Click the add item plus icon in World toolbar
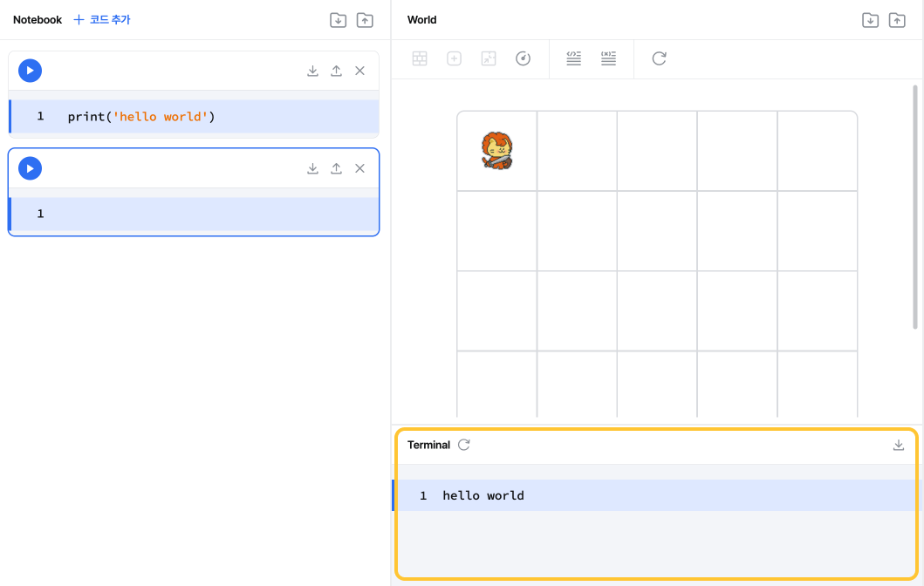Image resolution: width=924 pixels, height=586 pixels. [x=454, y=58]
